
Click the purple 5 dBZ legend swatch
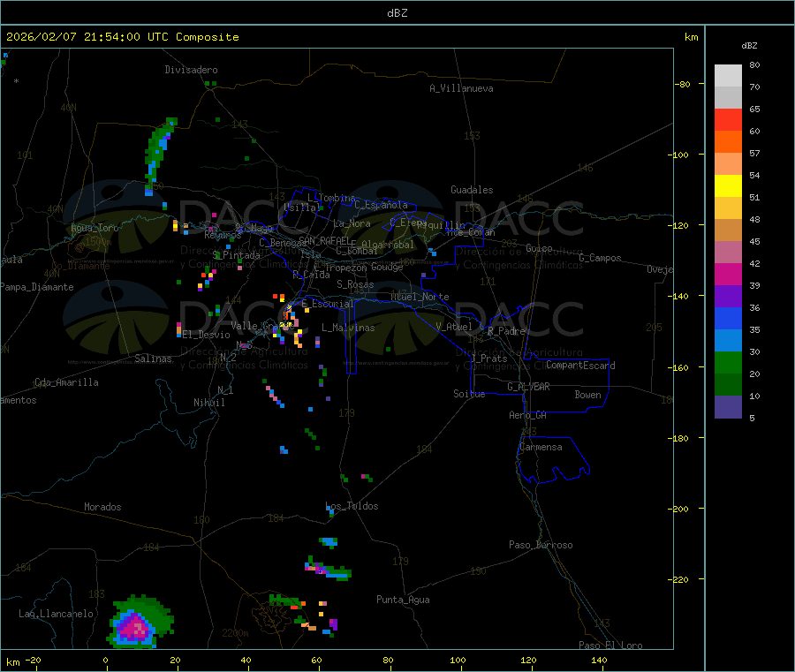tap(728, 407)
